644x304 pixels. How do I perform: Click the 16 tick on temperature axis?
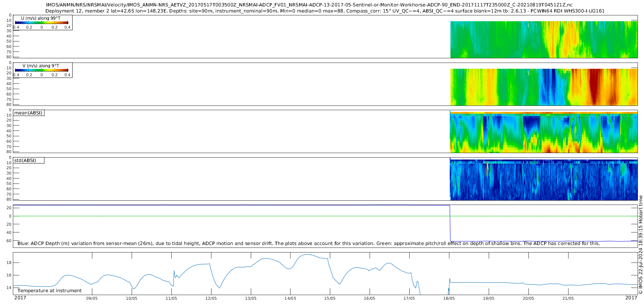[x=9, y=275]
